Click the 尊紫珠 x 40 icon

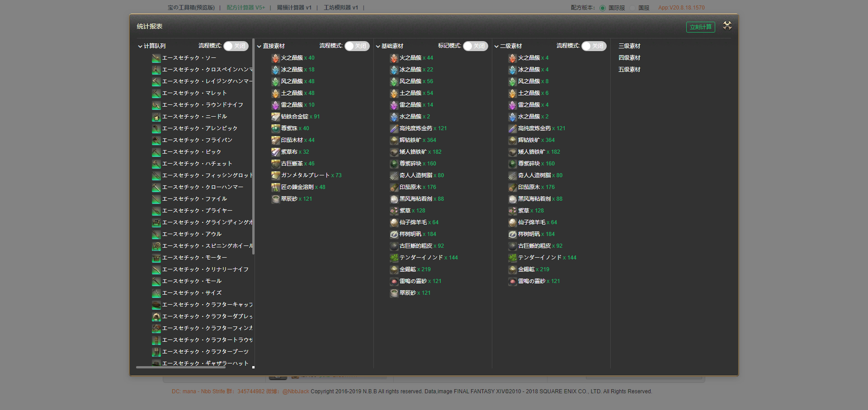pos(275,128)
